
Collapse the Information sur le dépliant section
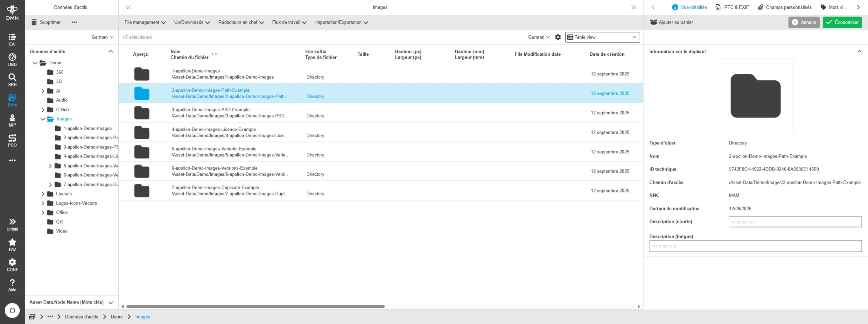click(x=859, y=51)
